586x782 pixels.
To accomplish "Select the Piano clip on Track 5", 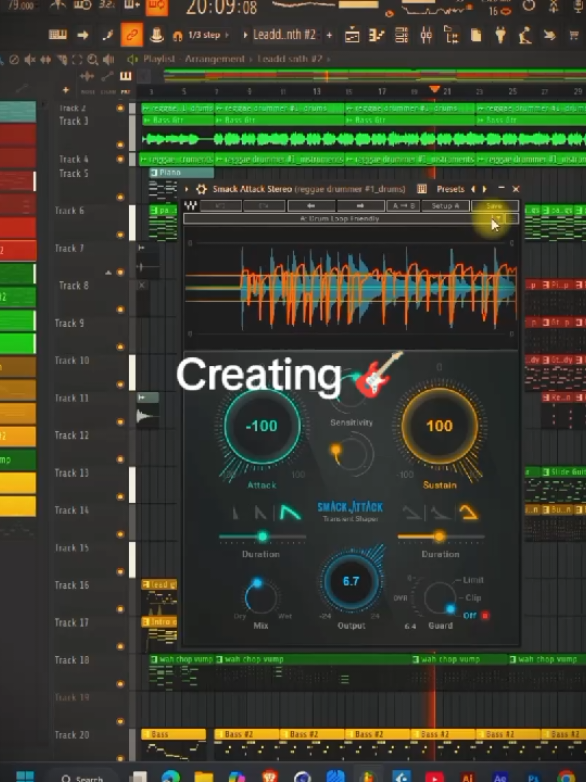I will point(182,173).
